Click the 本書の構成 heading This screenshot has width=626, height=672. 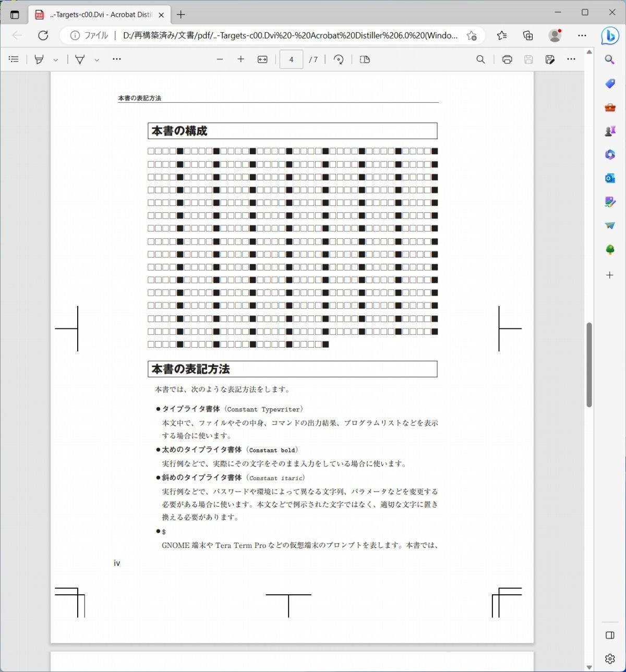pos(179,131)
